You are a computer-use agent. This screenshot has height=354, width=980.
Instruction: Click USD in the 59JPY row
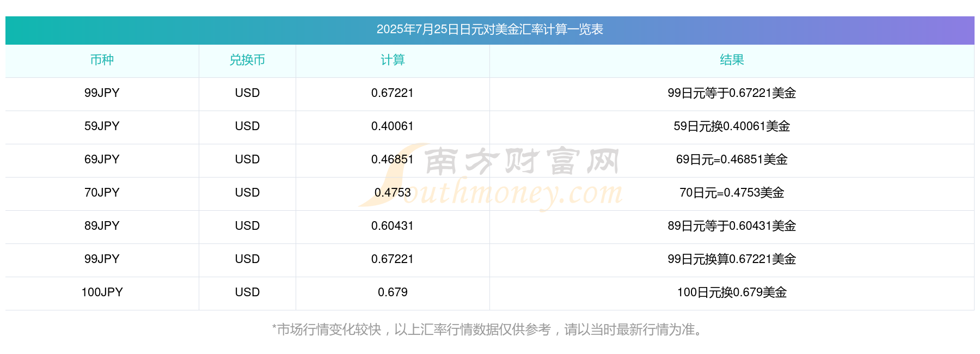(x=247, y=126)
